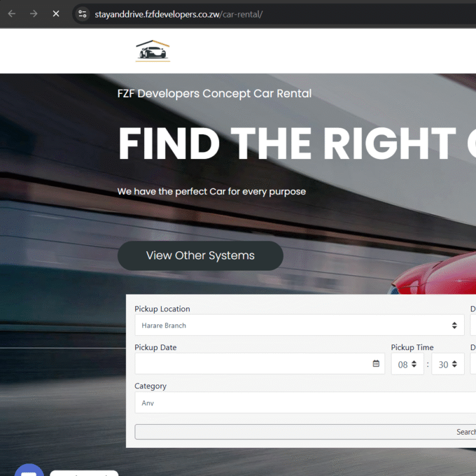Image resolution: width=476 pixels, height=476 pixels.
Task: Click the browser forward arrow
Action: (x=34, y=14)
